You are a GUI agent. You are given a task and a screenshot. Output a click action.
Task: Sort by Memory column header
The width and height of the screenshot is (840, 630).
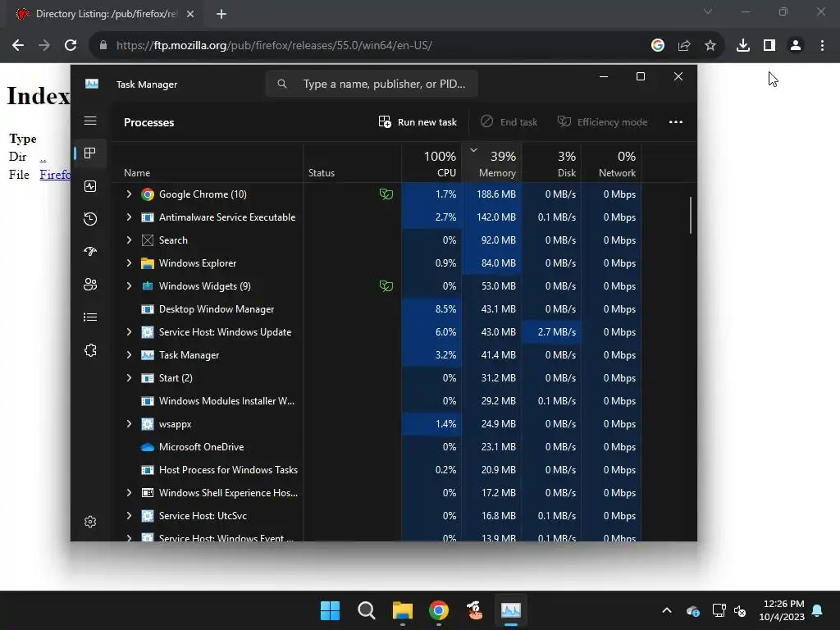492,163
